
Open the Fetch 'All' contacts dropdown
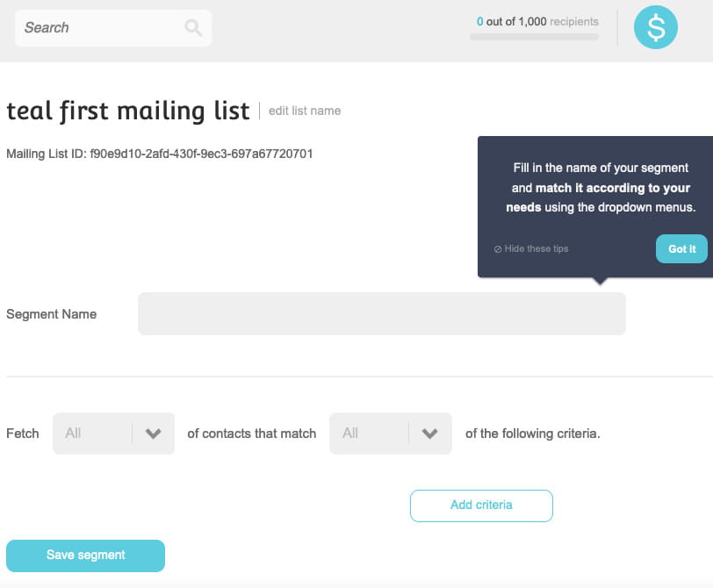[x=93, y=434]
